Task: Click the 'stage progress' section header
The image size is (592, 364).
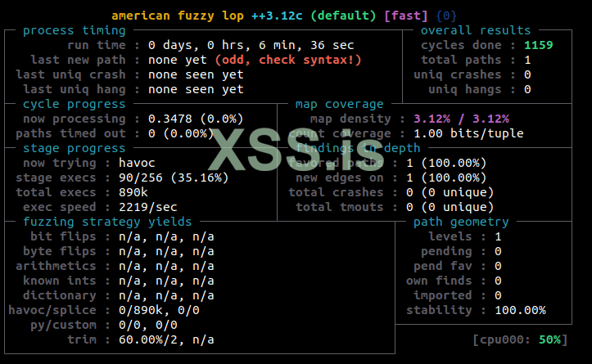Action: pos(74,148)
